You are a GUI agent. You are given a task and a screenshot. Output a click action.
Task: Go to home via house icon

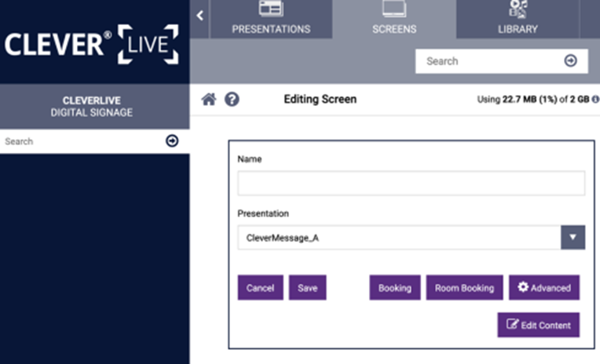(x=209, y=100)
